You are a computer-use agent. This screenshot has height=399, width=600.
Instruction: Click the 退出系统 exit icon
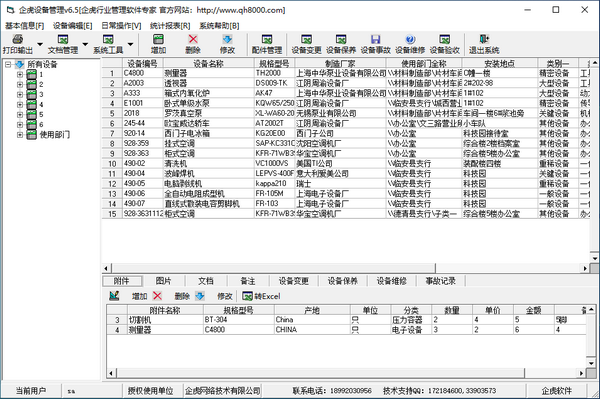pyautogui.click(x=484, y=39)
